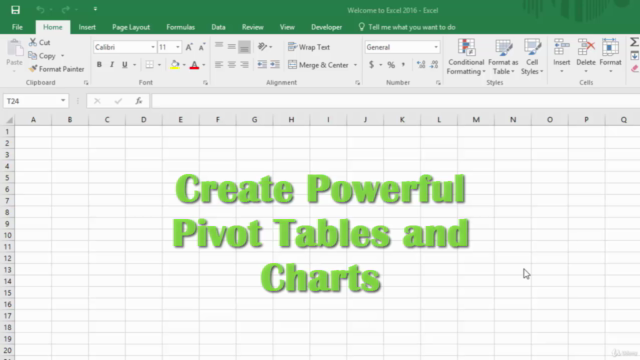Open the Page Layout tab
Image resolution: width=640 pixels, height=360 pixels.
click(x=131, y=27)
